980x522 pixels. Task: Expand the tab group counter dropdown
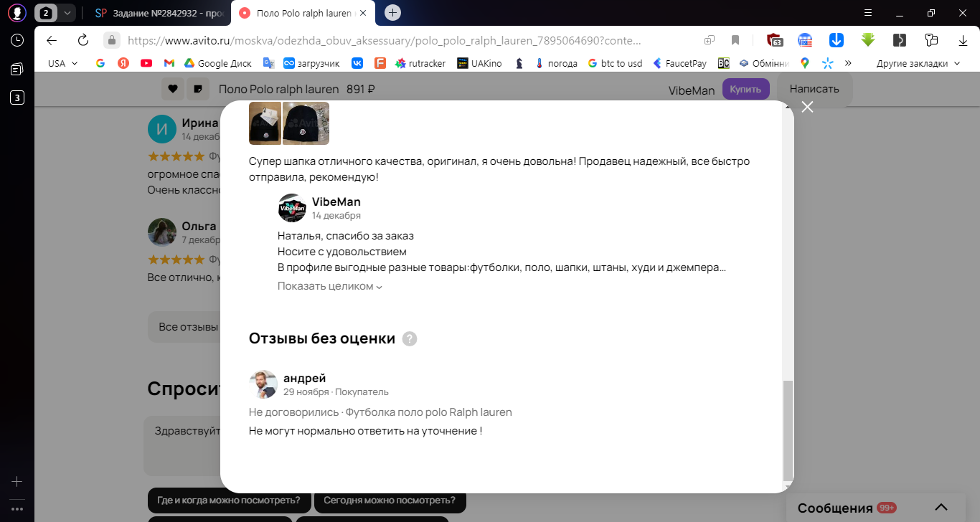coord(67,13)
